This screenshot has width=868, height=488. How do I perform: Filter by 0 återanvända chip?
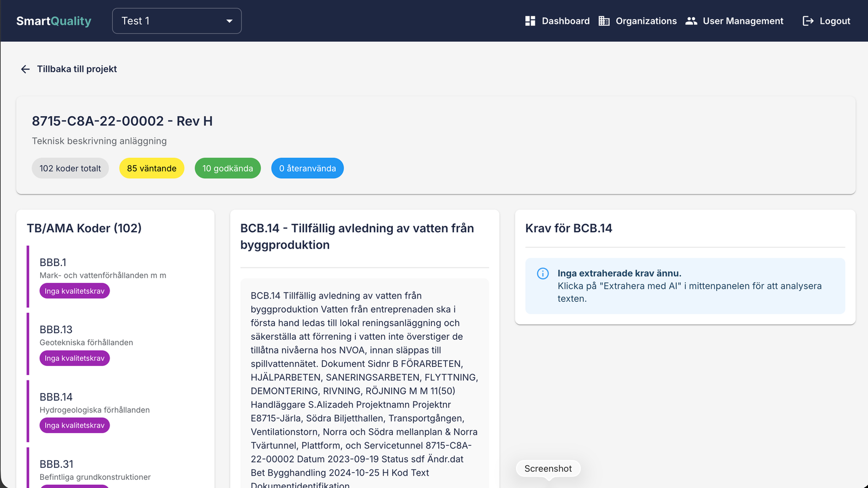tap(308, 168)
